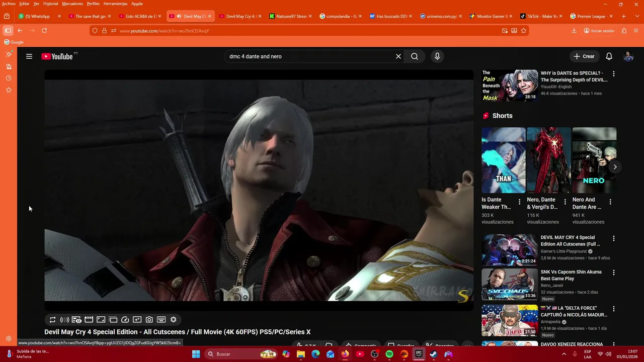
Task: Click the Google bookmark in the bookmarks bar
Action: (14, 42)
